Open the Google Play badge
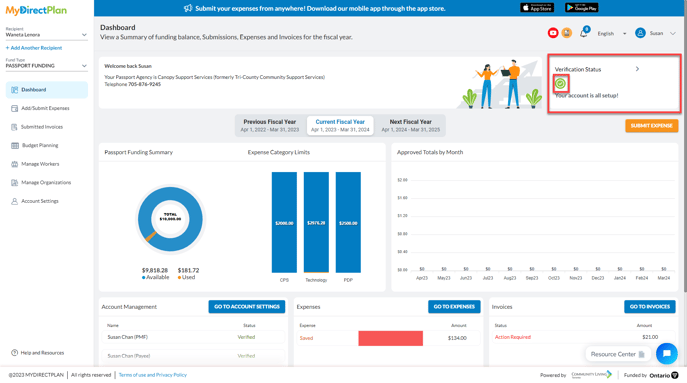687x383 pixels. click(x=581, y=8)
